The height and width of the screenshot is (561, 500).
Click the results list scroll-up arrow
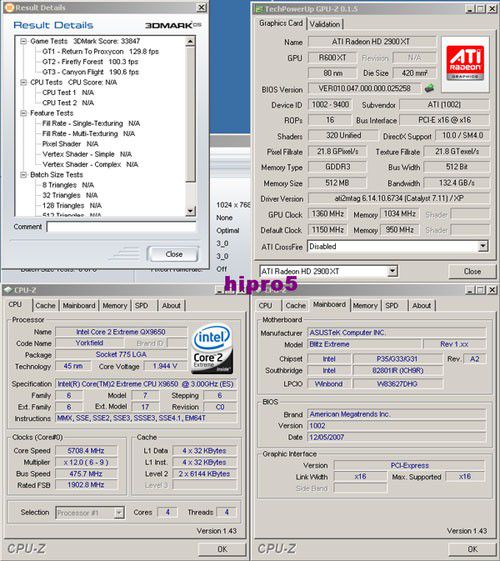coord(190,42)
